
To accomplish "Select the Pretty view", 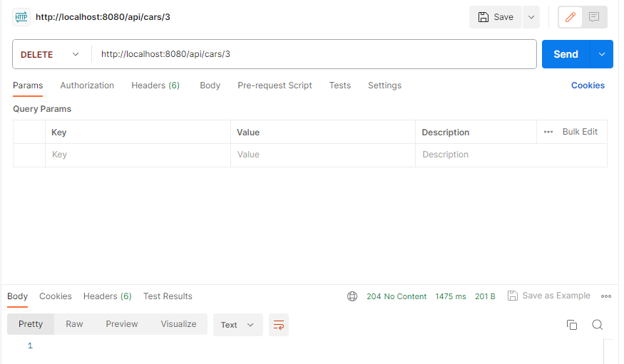I will tap(31, 324).
